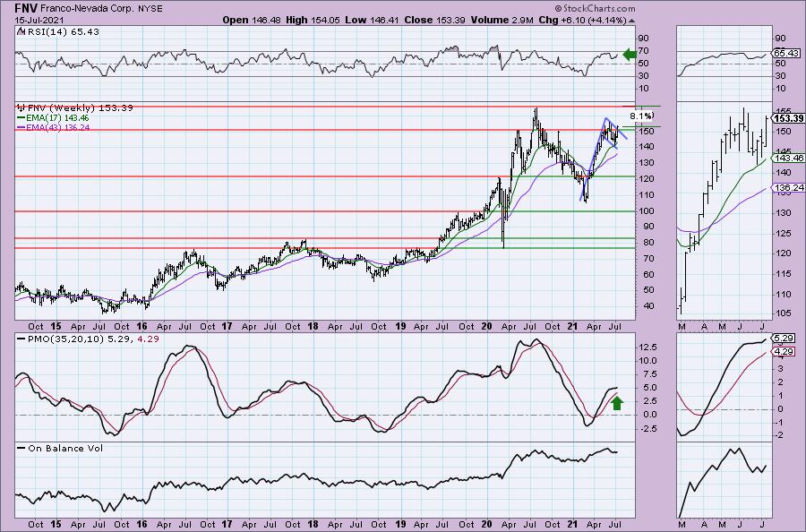The height and width of the screenshot is (532, 806).
Task: Click the Chg +6.10 (+4.14%) figure
Action: [582, 20]
